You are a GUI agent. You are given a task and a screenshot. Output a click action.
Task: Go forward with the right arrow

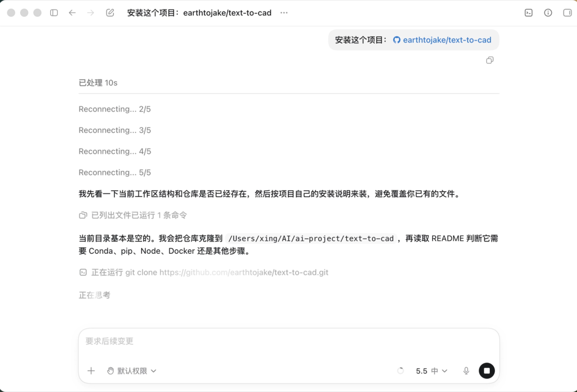[x=90, y=13]
